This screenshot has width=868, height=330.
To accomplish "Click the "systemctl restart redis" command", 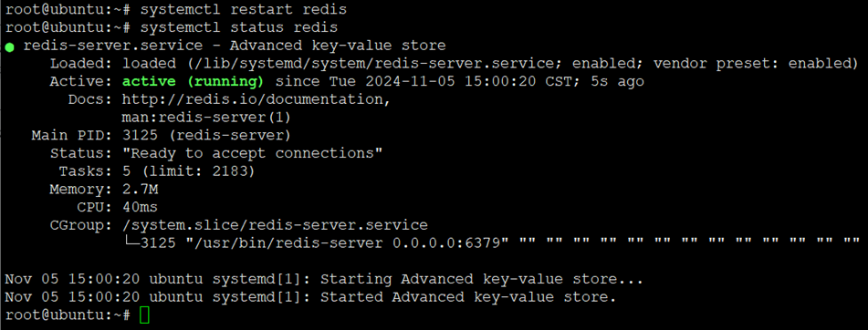I will (244, 10).
